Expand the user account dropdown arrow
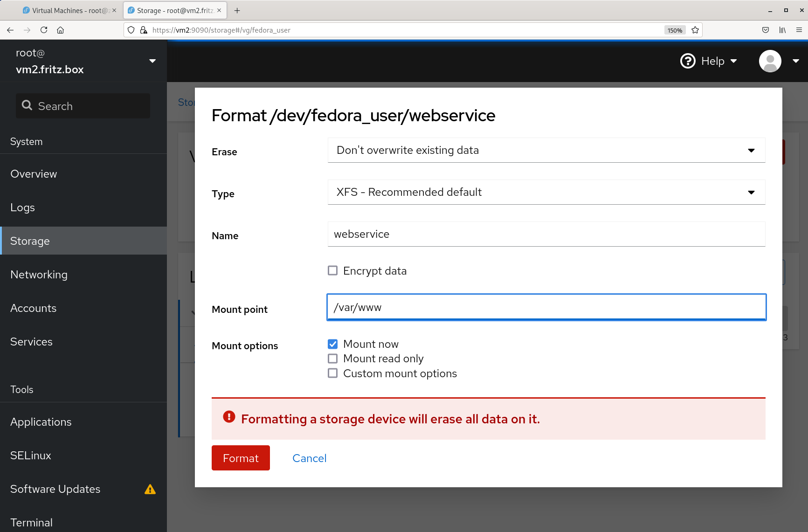Viewport: 808px width, 532px height. (796, 61)
